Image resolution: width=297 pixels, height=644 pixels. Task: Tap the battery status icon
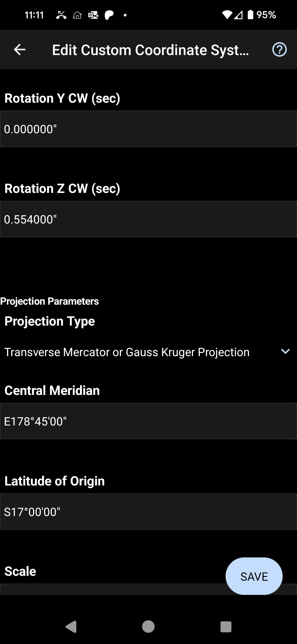[251, 15]
